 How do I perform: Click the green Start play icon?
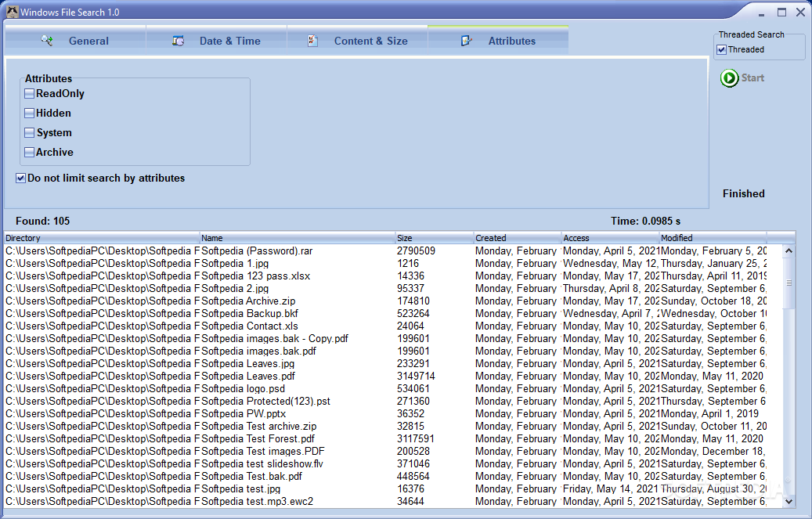pyautogui.click(x=729, y=77)
